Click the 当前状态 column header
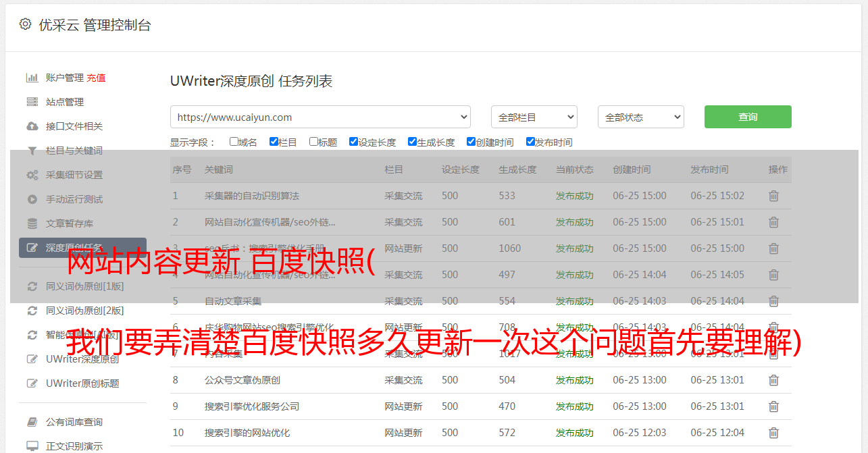868x453 pixels. coord(575,169)
